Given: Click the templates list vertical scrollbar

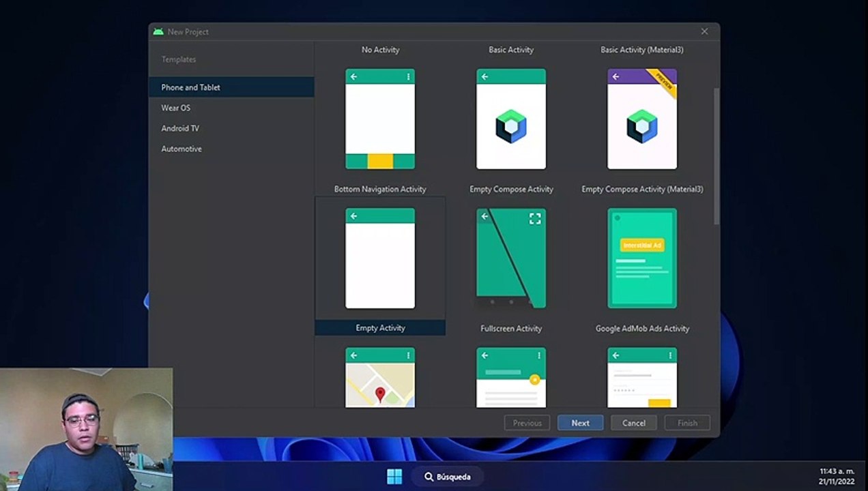Looking at the screenshot, I should point(716,155).
